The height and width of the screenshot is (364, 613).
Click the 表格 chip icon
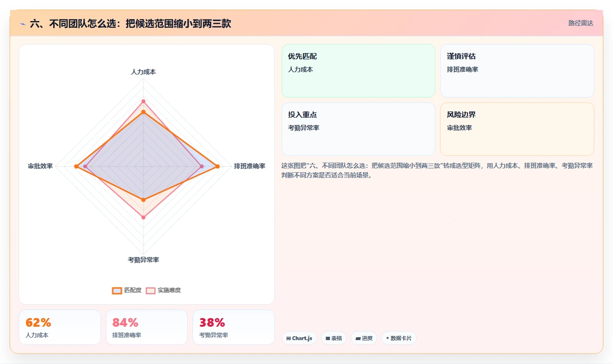(x=328, y=338)
